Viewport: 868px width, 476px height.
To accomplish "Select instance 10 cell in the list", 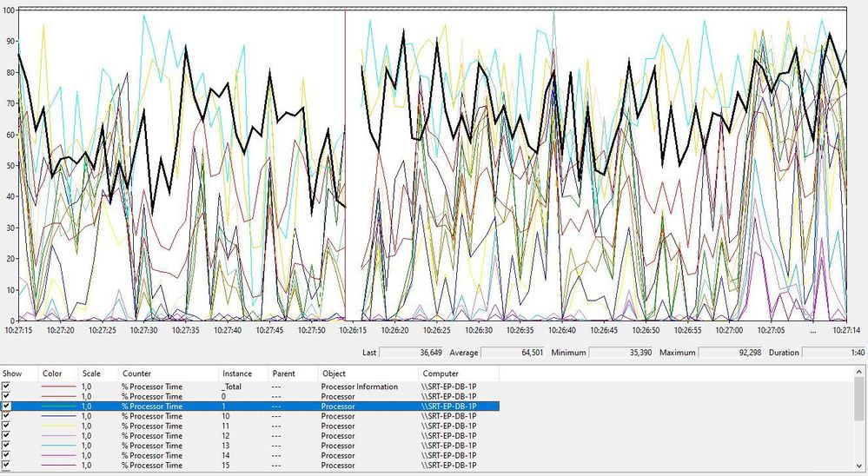I will (x=226, y=416).
